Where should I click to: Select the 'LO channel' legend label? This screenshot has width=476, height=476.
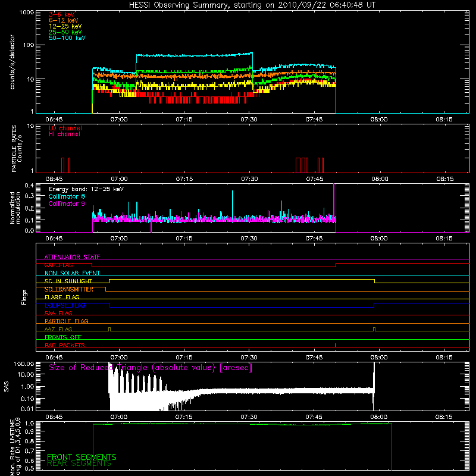click(65, 128)
